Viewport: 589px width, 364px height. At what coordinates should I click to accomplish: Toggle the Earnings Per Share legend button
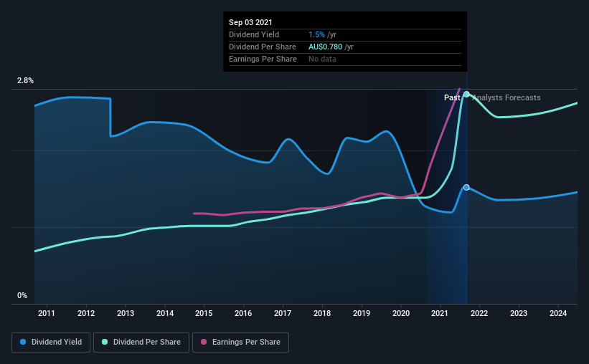click(240, 343)
